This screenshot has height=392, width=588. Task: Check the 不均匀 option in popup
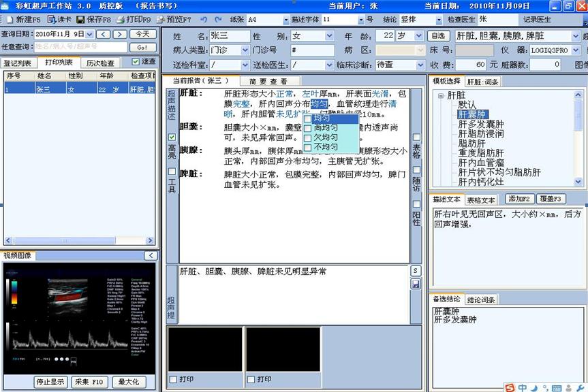tap(307, 148)
